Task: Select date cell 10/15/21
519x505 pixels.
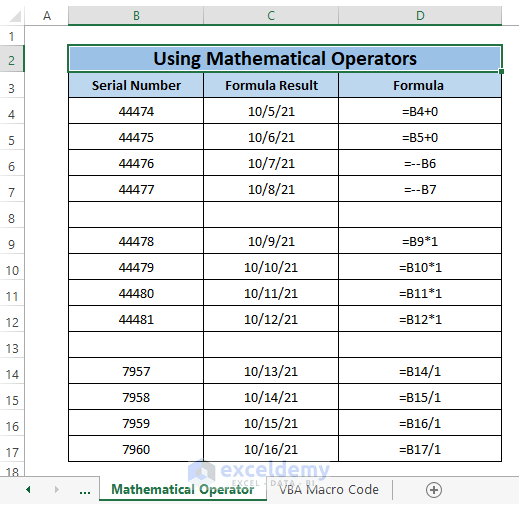Action: (x=271, y=423)
